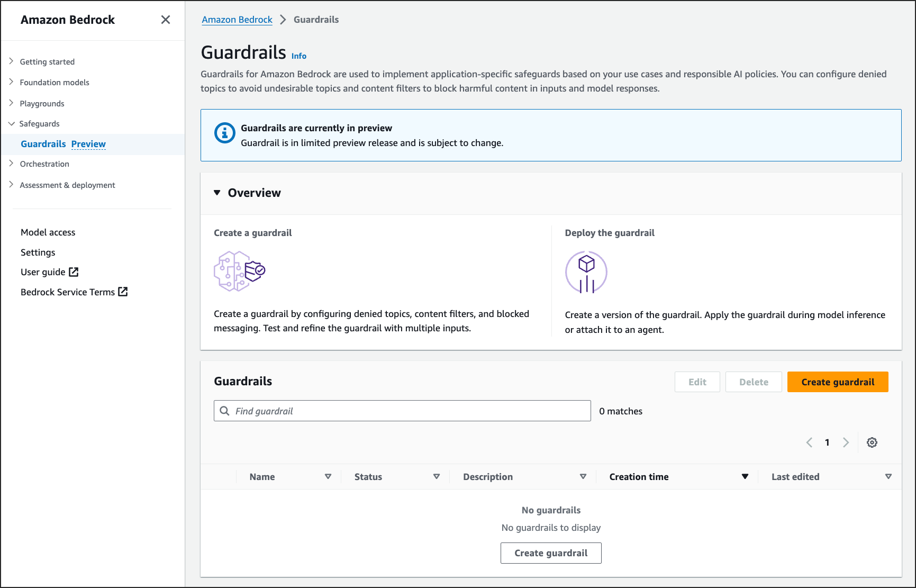Collapse the Safeguards section
The image size is (916, 588).
(11, 124)
